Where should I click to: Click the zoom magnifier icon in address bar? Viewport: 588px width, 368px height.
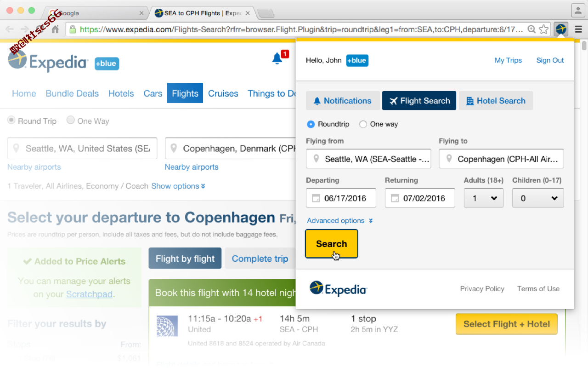531,29
